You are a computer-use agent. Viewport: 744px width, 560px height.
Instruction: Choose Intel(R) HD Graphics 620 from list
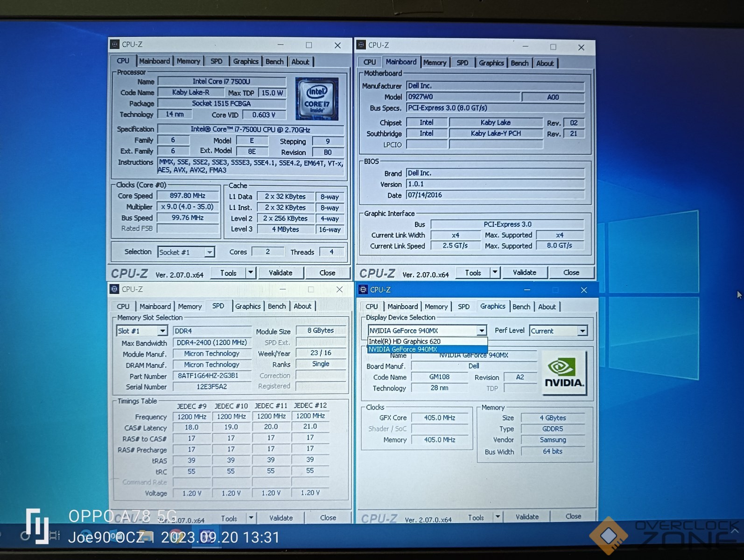pos(427,341)
